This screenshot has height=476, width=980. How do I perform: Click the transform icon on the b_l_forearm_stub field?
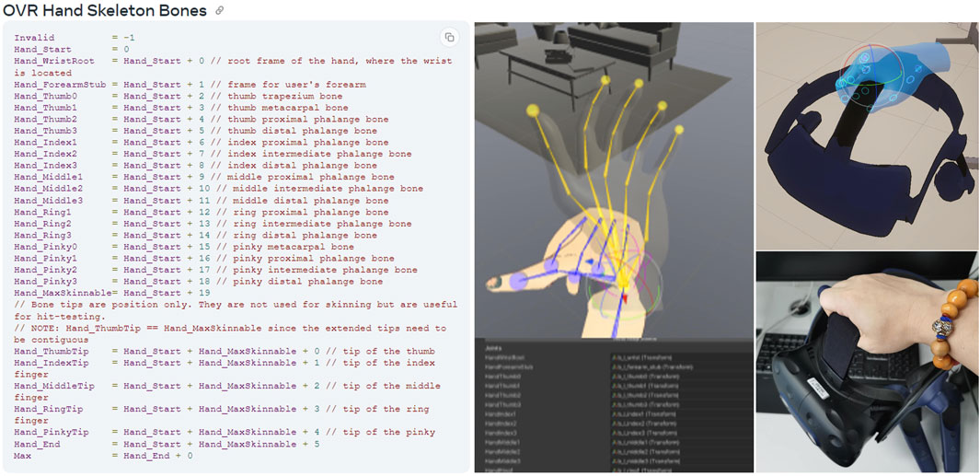[x=615, y=367]
